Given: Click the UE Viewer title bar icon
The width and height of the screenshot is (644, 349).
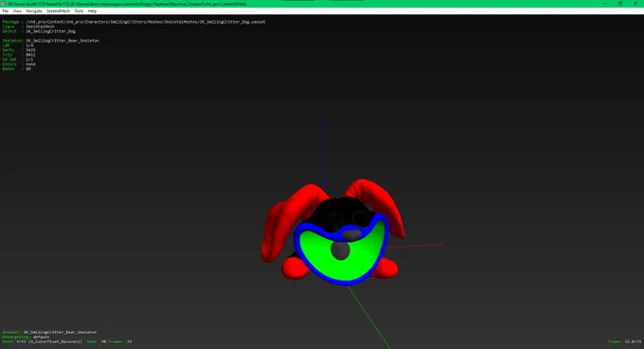Looking at the screenshot, I should (x=4, y=4).
